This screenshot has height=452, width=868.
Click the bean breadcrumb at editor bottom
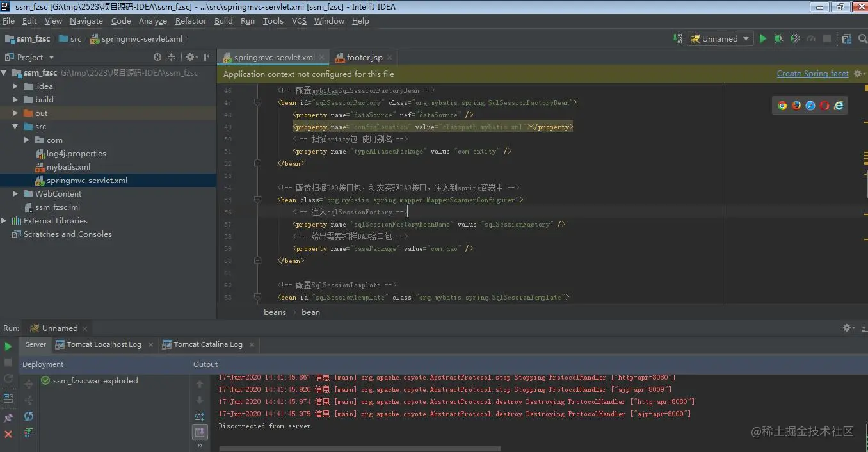pyautogui.click(x=310, y=312)
